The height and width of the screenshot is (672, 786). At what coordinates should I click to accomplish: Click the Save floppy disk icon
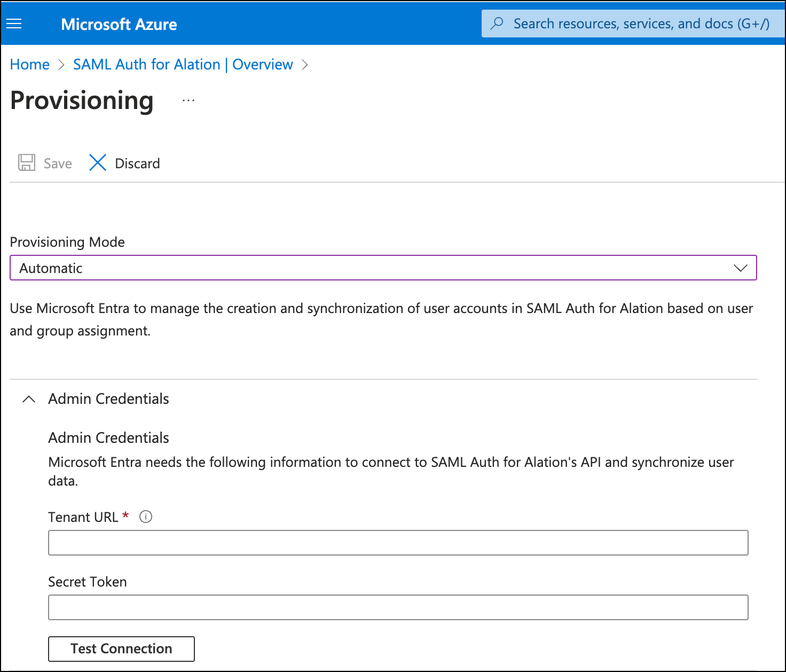coord(27,162)
